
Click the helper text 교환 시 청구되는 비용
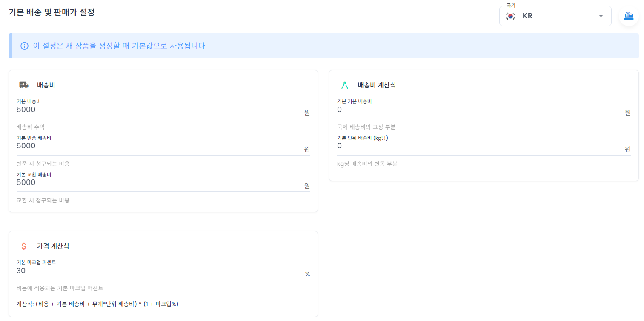[43, 200]
